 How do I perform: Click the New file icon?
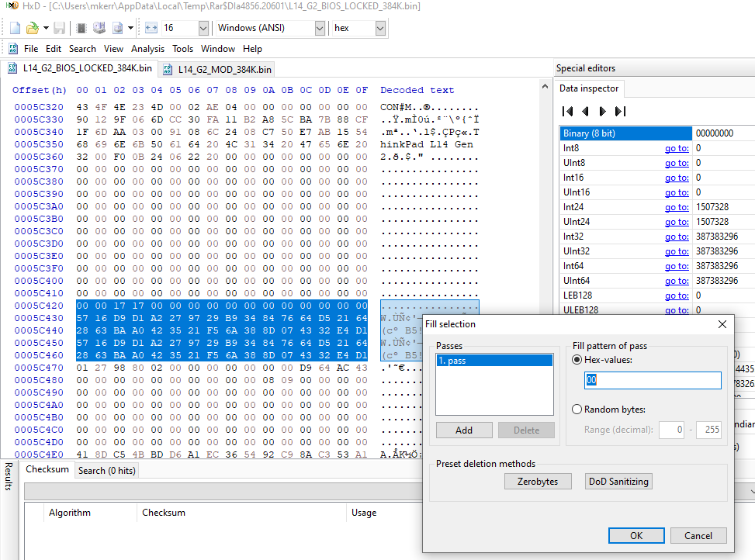click(15, 28)
